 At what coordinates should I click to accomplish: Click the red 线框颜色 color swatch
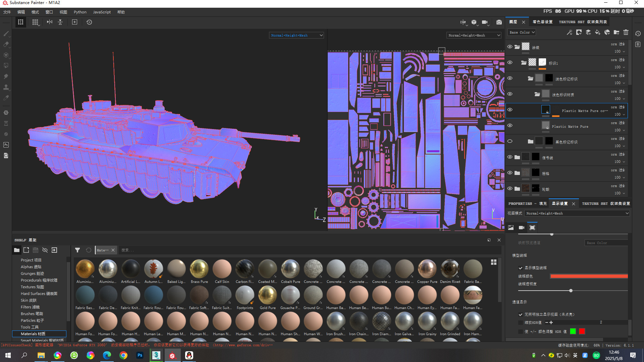click(x=589, y=276)
